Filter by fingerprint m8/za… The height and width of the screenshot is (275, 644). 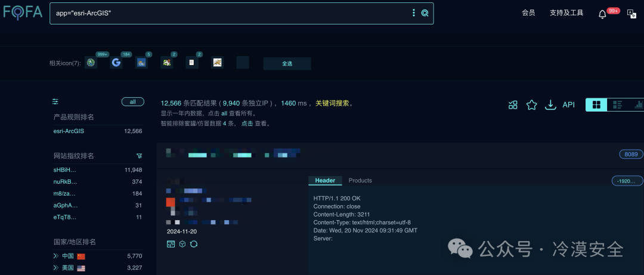(x=64, y=194)
